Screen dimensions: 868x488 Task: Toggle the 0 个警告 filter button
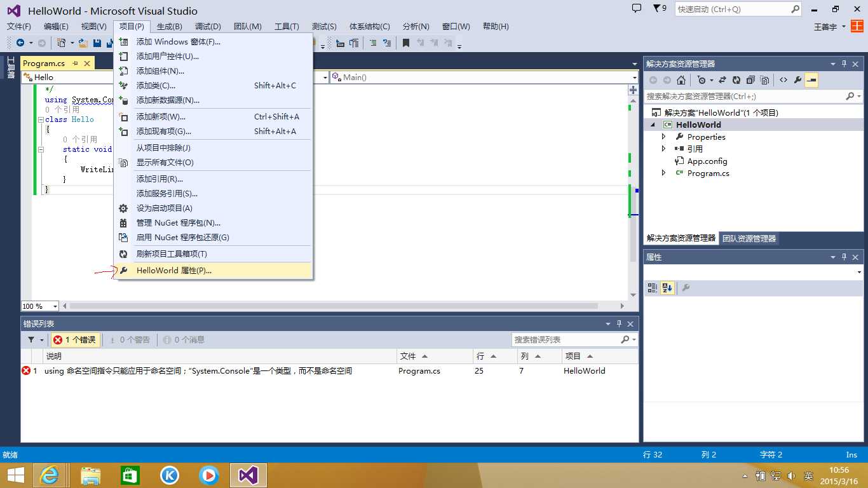tap(130, 340)
